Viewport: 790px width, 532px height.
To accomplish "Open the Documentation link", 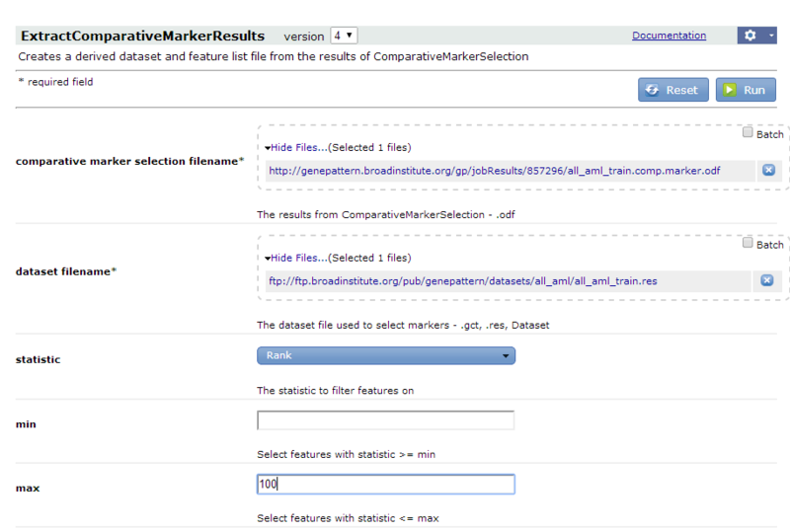I will click(x=670, y=36).
